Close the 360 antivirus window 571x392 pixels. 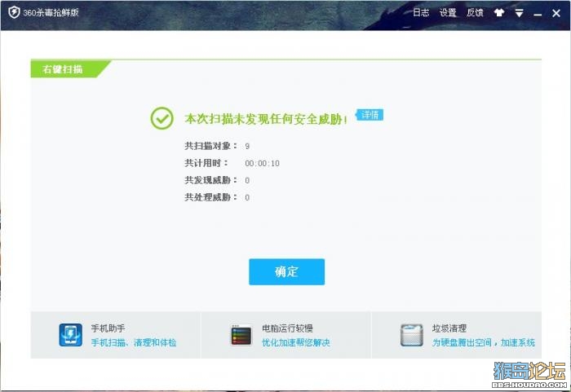coord(556,13)
